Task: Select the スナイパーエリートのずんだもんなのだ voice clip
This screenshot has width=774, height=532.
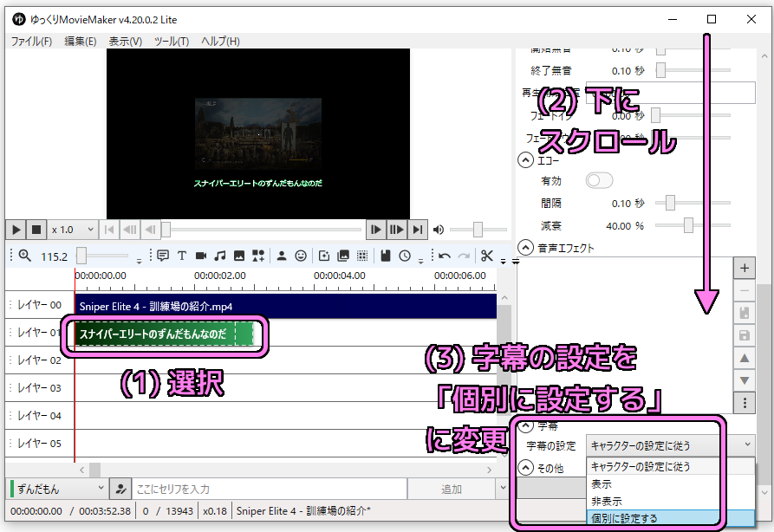Action: tap(164, 334)
